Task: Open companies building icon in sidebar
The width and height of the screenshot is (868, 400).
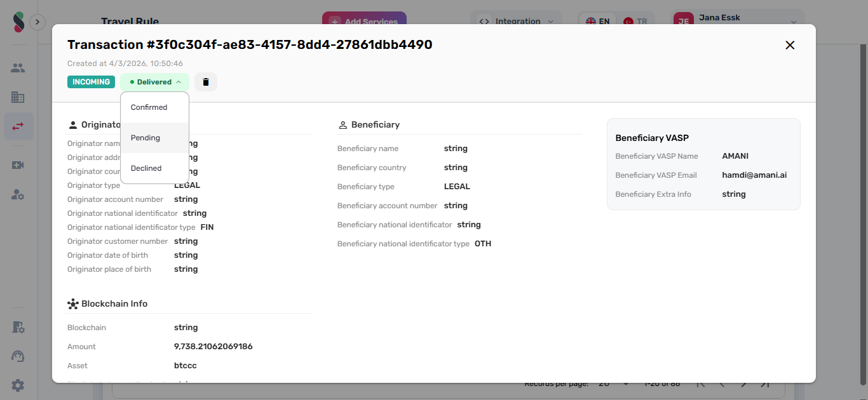Action: pos(18,97)
